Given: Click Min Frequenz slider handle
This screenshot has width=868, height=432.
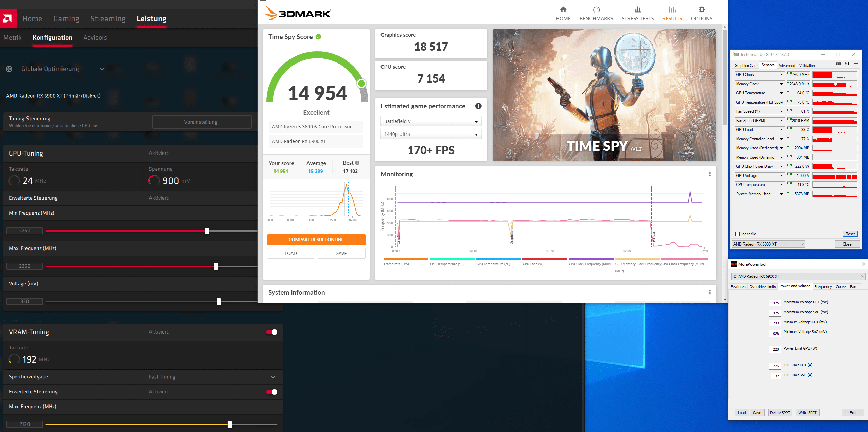Looking at the screenshot, I should (207, 231).
